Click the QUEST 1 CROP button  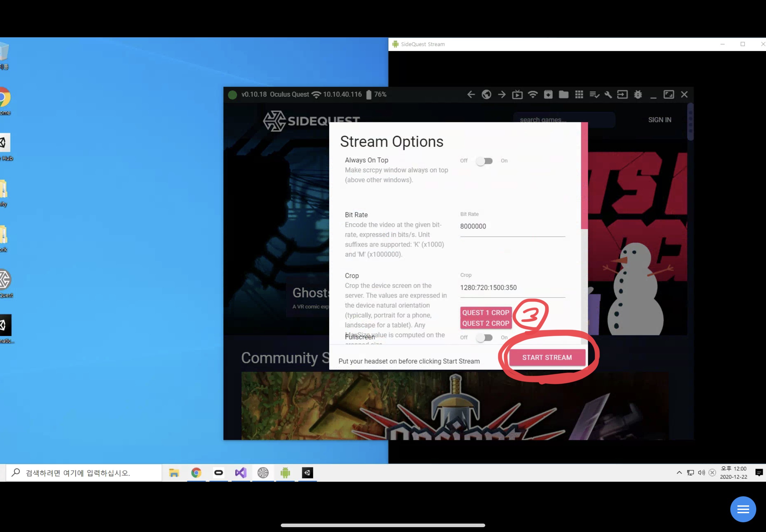coord(486,313)
